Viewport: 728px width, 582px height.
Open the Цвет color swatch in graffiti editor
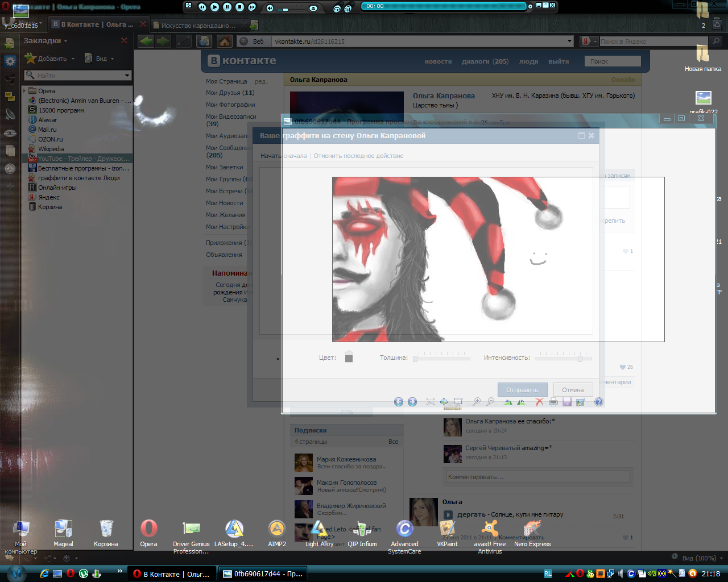pyautogui.click(x=349, y=357)
